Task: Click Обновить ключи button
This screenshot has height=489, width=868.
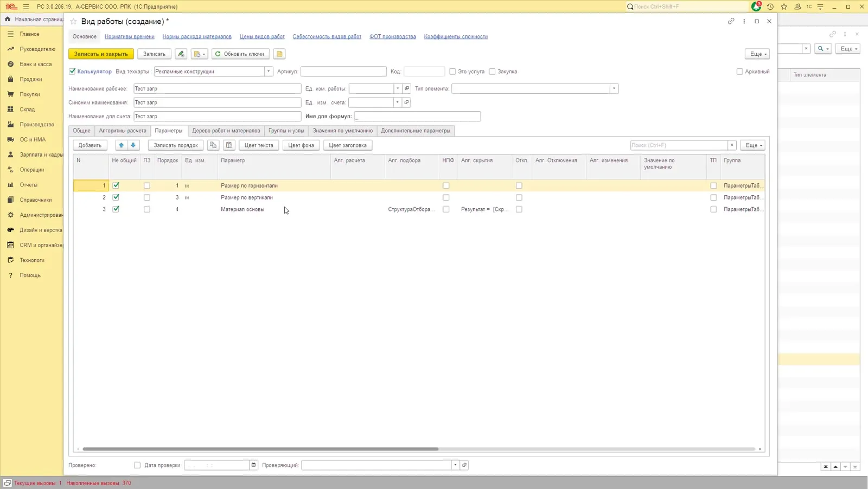Action: (240, 54)
